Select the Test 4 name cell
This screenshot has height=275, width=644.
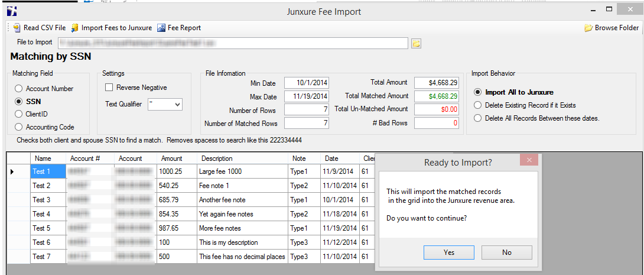tap(48, 214)
